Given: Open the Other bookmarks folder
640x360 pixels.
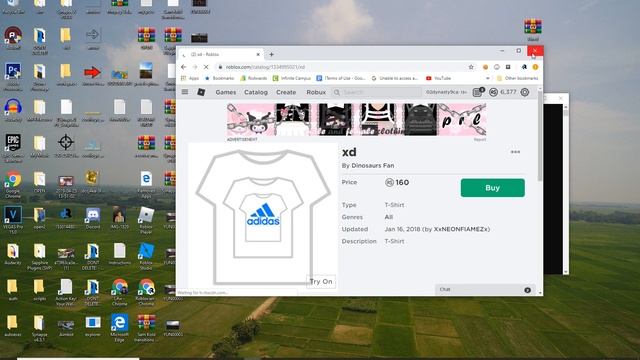Looking at the screenshot, I should pos(518,78).
